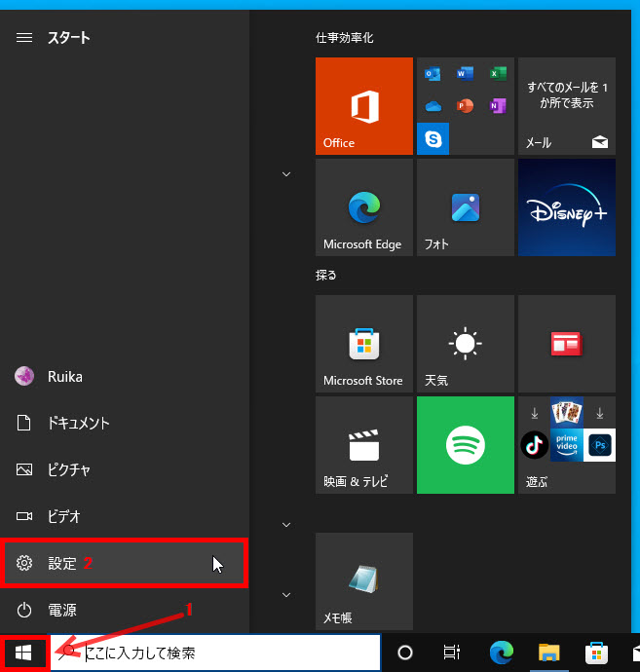Open the メール mail tile

coord(566,105)
